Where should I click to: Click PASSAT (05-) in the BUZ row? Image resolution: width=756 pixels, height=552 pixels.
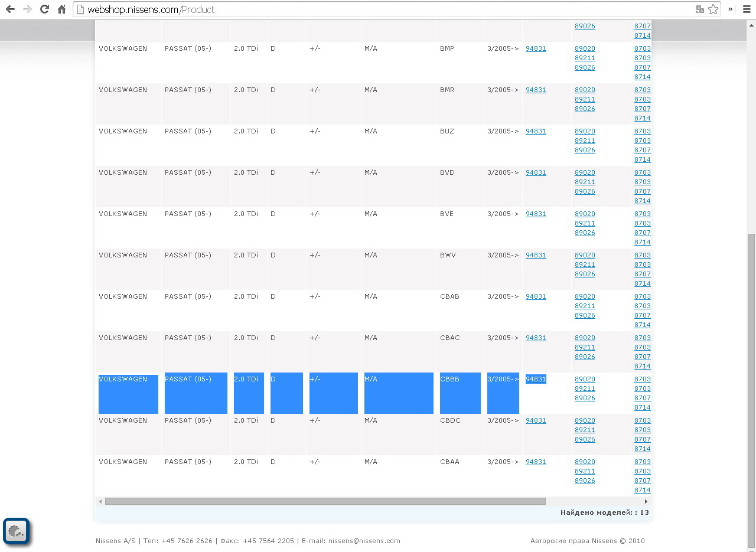[x=188, y=131]
